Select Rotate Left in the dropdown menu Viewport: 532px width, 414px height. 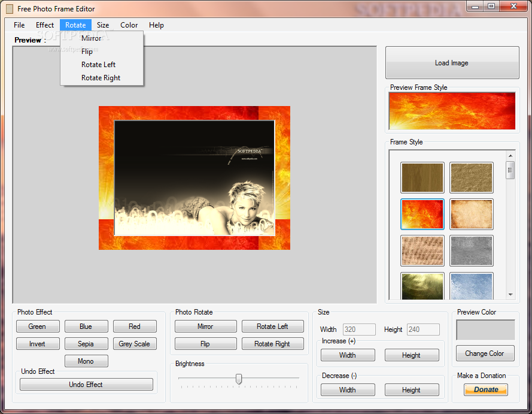102,65
